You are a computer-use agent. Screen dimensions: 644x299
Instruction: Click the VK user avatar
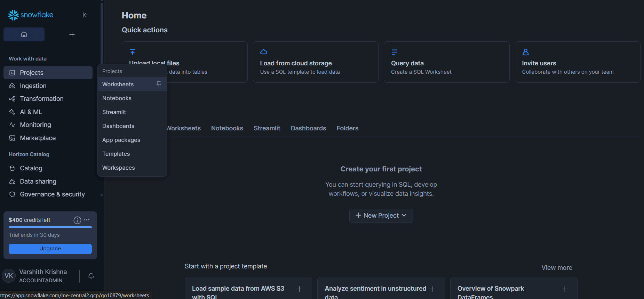[9, 276]
